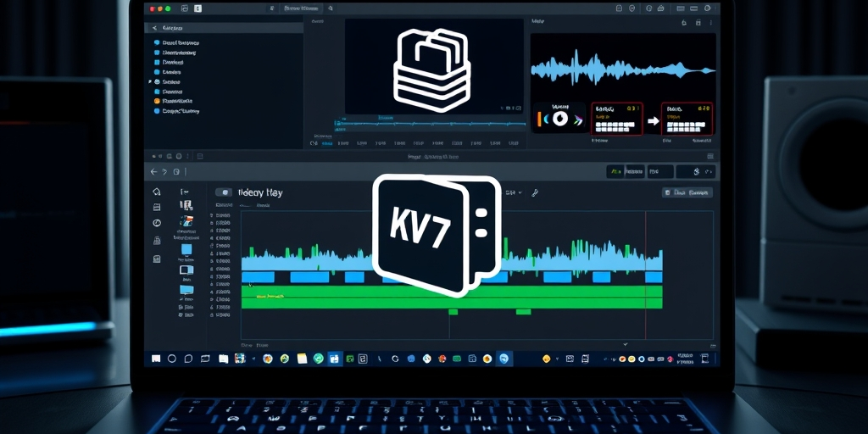This screenshot has width=868, height=434.
Task: Open the white square icon in the title bar
Action: tap(198, 8)
